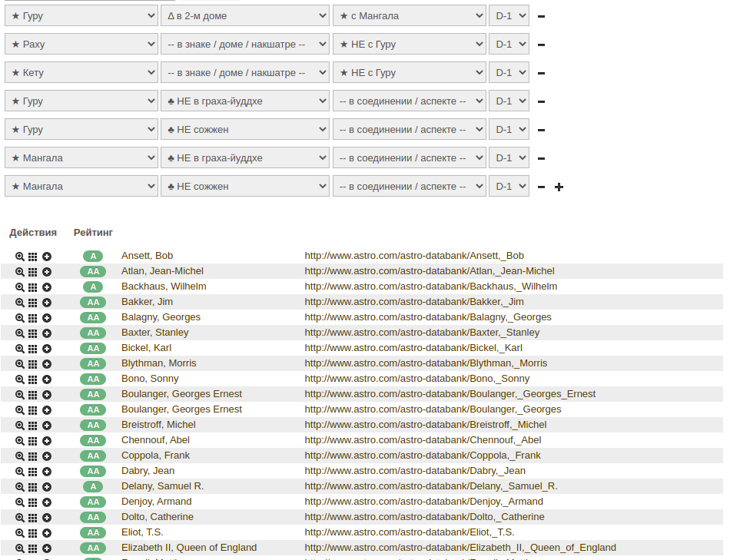
Task: Remove the Раху condition row
Action: tap(541, 45)
